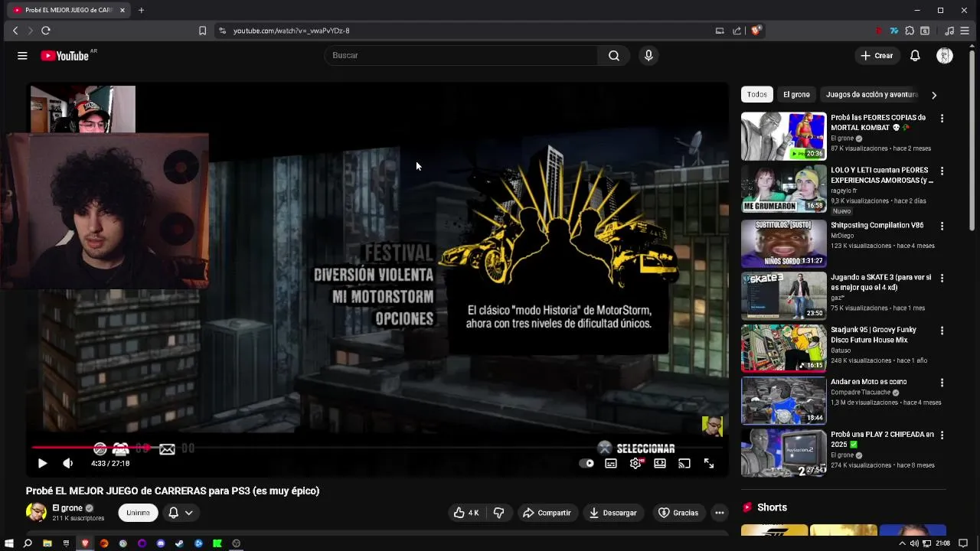Open YouTube notifications bell
Screen dimensions: 980x551
(915, 56)
